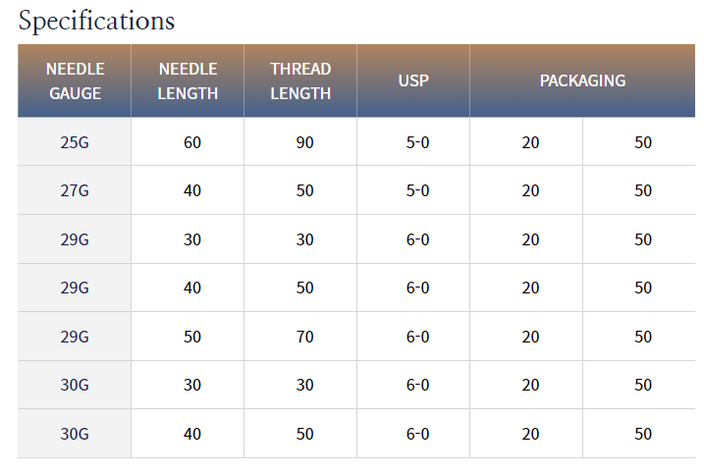Select the NEEDLE LENGTH column header
This screenshot has height=473, width=704.
(188, 81)
